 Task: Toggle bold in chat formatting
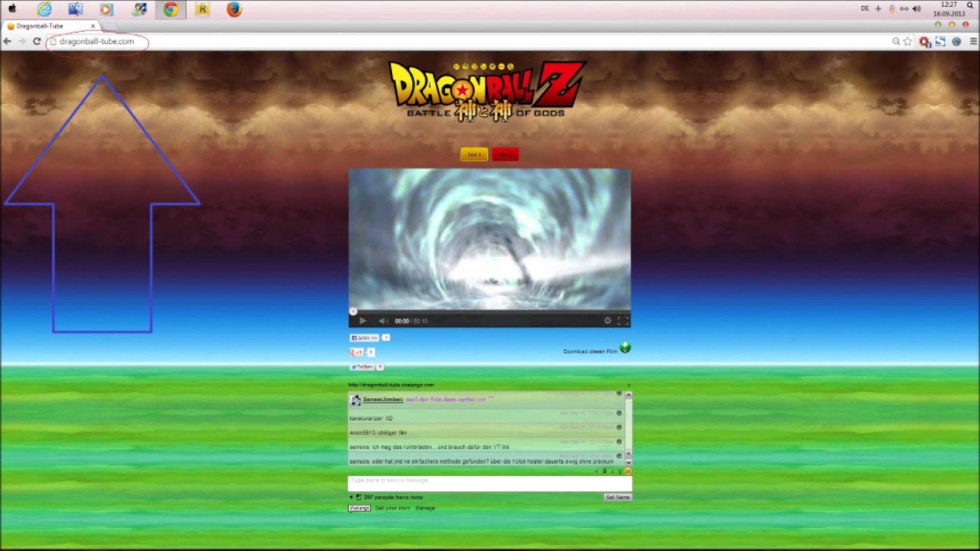pos(605,471)
